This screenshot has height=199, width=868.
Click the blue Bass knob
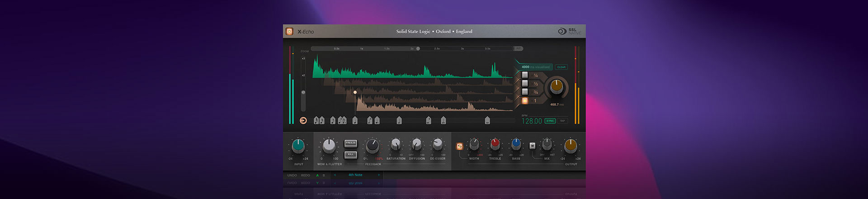click(516, 144)
